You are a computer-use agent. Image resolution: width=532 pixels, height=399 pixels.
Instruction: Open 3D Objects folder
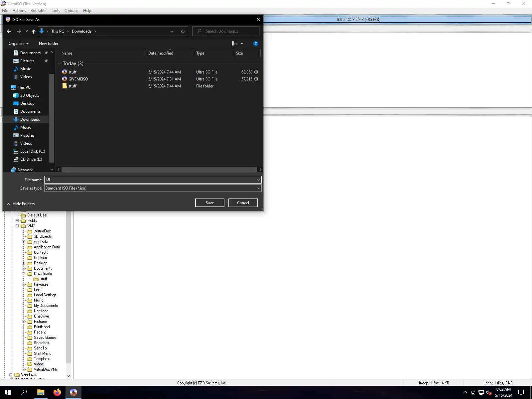[30, 95]
